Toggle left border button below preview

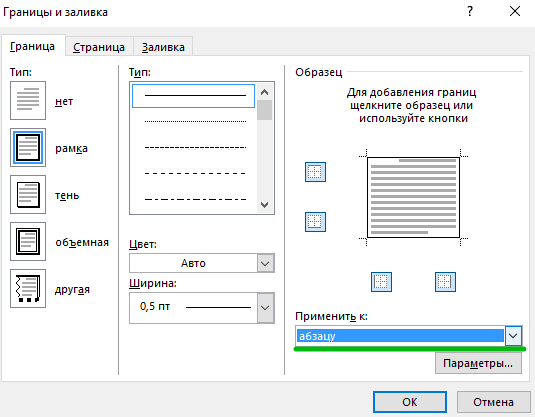381,282
